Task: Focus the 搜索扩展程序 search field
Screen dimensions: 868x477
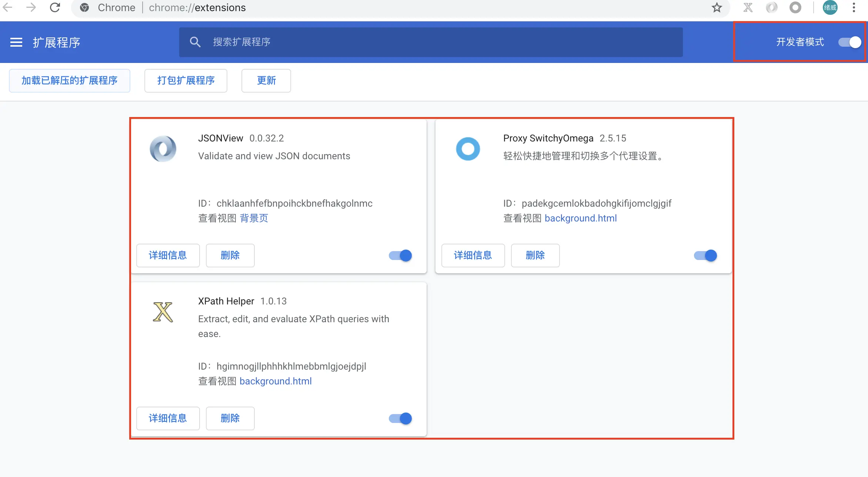Action: 430,42
